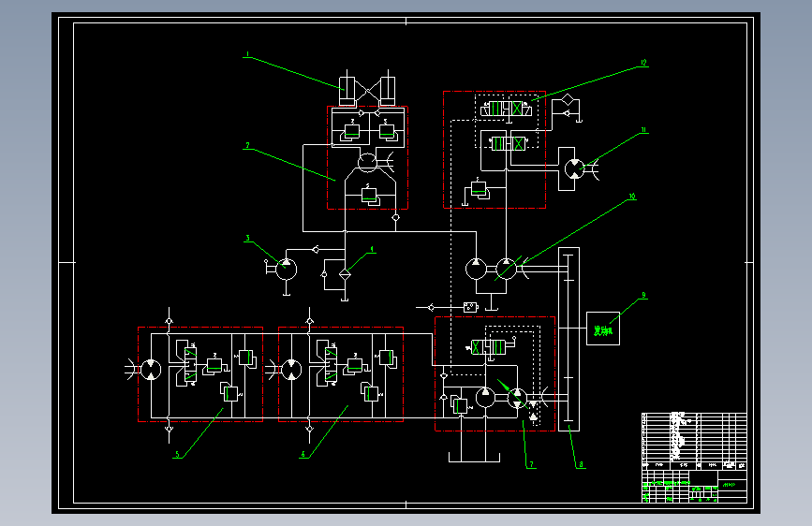Select the fixed pump inside block 7
This screenshot has height=526, width=812.
click(x=485, y=398)
